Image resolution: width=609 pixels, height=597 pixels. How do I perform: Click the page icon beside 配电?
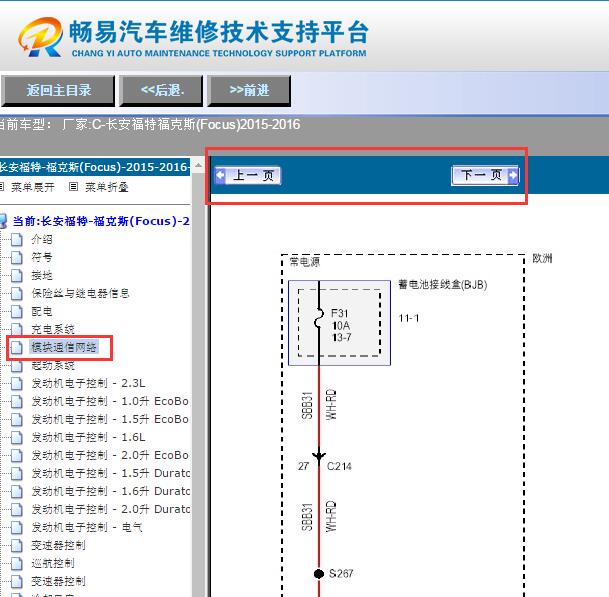tap(17, 311)
